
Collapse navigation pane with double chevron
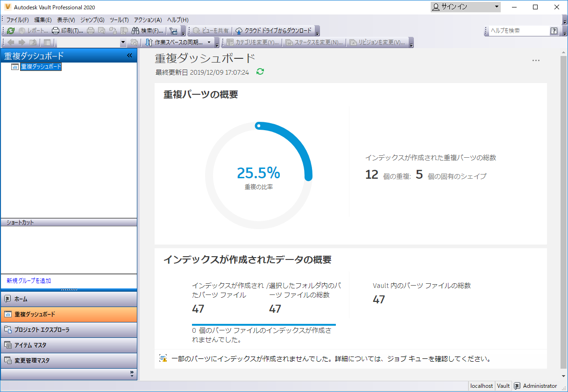click(x=130, y=56)
